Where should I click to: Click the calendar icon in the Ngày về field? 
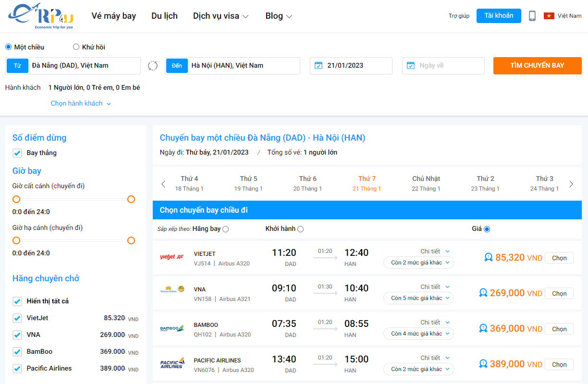tap(410, 65)
